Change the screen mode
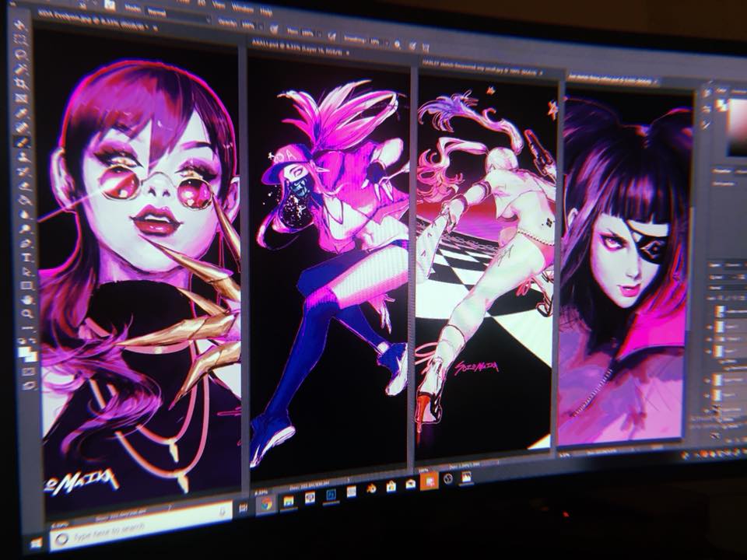The image size is (747, 560). click(30, 385)
